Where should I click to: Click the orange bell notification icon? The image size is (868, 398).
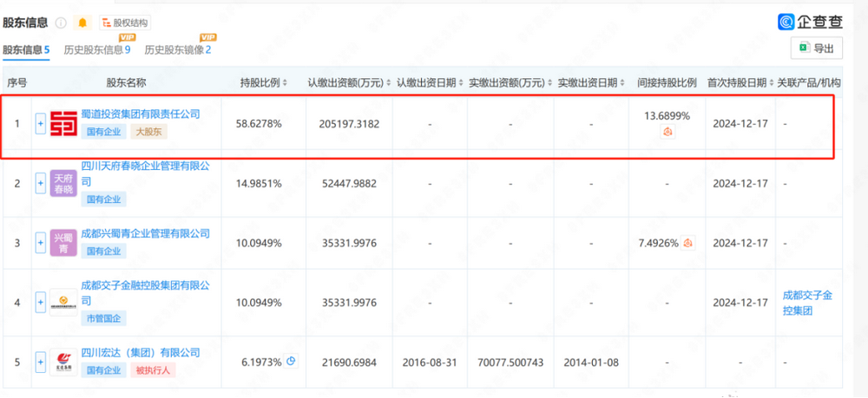(82, 23)
